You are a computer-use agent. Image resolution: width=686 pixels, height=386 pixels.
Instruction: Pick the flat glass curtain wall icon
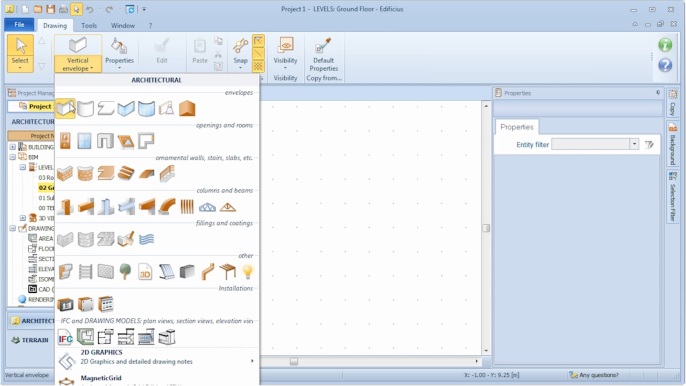(x=126, y=109)
